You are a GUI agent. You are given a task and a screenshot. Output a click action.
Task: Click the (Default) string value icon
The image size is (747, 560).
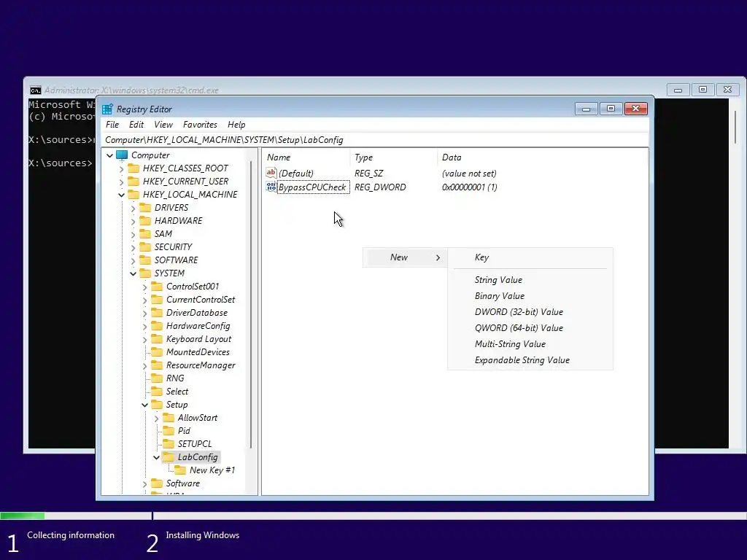point(271,173)
